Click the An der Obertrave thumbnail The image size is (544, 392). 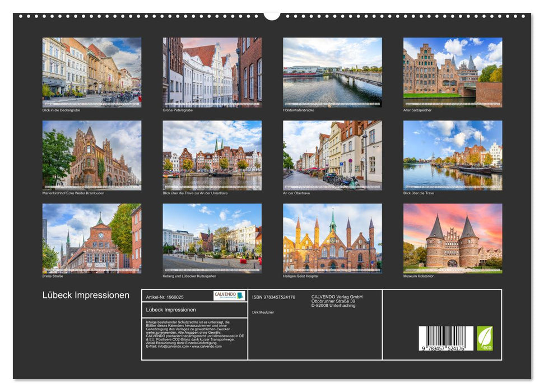click(x=332, y=155)
